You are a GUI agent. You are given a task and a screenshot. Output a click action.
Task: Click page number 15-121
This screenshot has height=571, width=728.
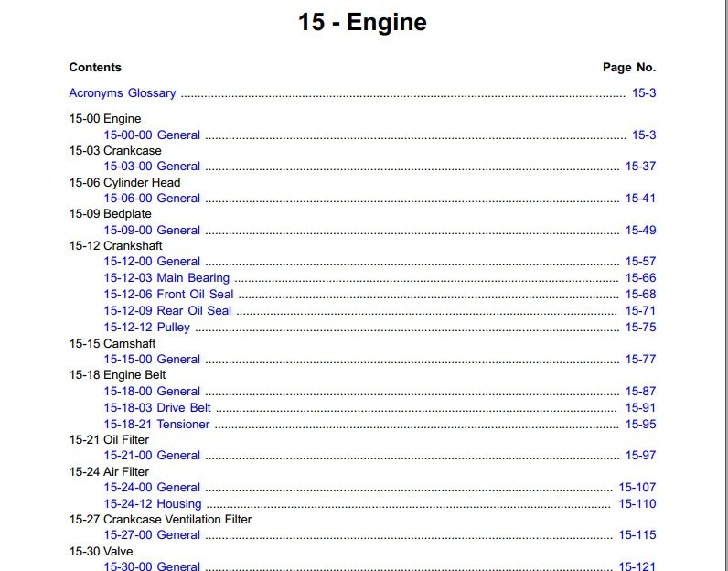[x=637, y=566]
